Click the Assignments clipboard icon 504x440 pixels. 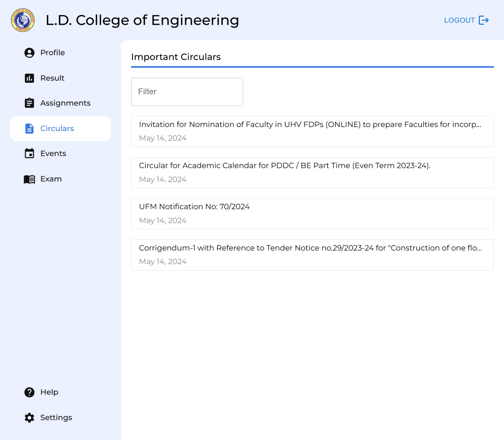tap(29, 103)
